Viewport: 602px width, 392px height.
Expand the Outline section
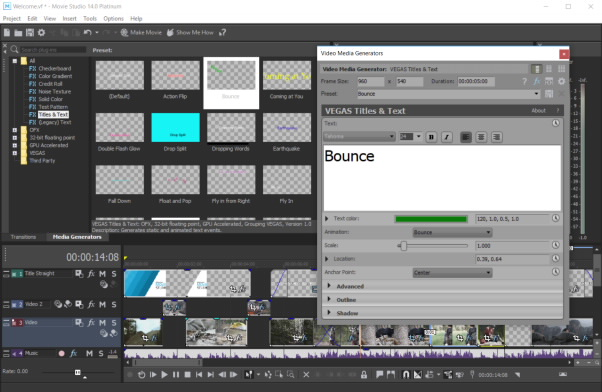[329, 299]
